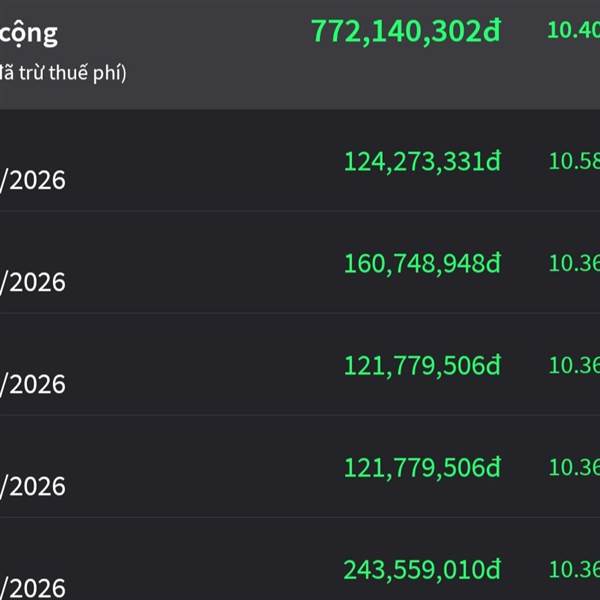Open the upper 121,779,506đ entry amount
Image resolution: width=600 pixels, height=600 pixels.
coord(422,365)
